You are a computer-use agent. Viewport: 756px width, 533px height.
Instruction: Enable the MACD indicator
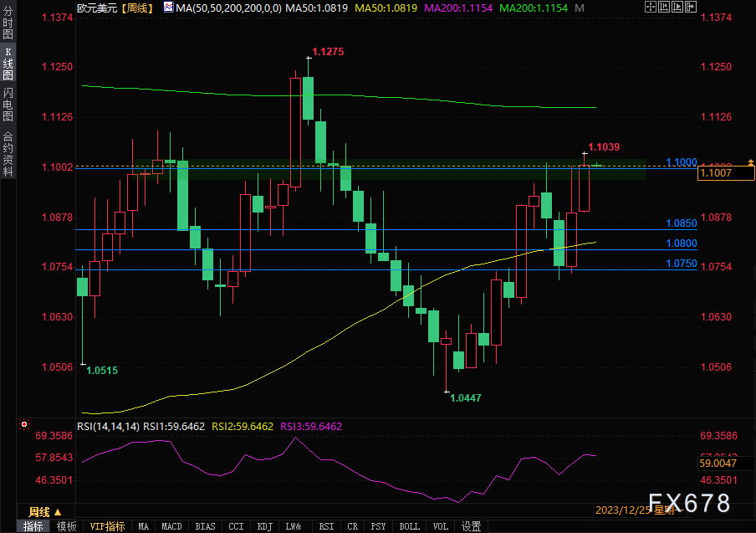pyautogui.click(x=171, y=526)
